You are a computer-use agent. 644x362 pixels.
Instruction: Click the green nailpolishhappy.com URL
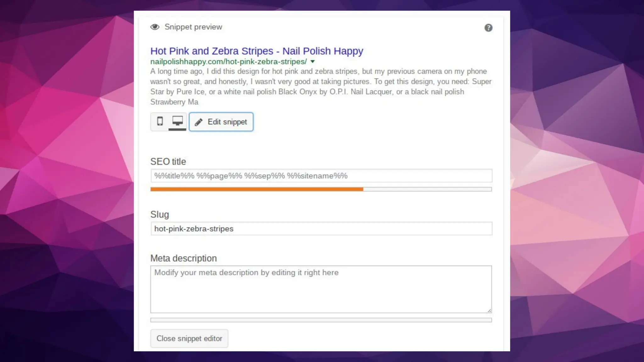[228, 62]
